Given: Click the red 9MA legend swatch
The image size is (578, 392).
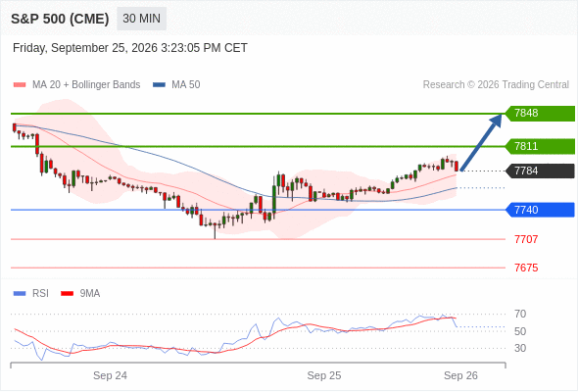Looking at the screenshot, I should pyautogui.click(x=67, y=294).
